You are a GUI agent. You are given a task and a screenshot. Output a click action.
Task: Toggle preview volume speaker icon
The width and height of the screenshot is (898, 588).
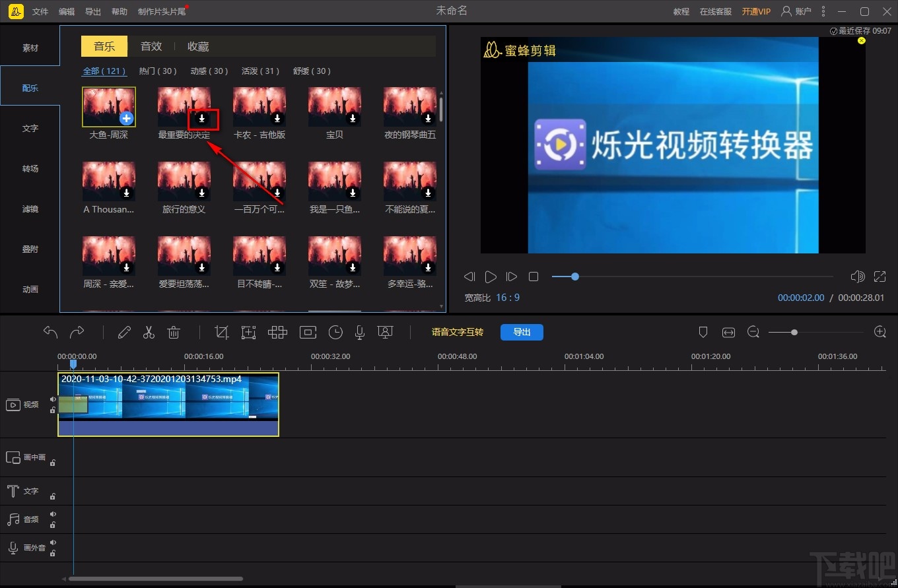point(858,277)
